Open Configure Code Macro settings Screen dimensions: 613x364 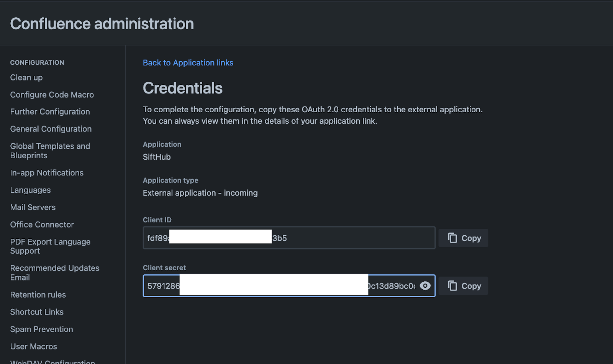coord(52,95)
